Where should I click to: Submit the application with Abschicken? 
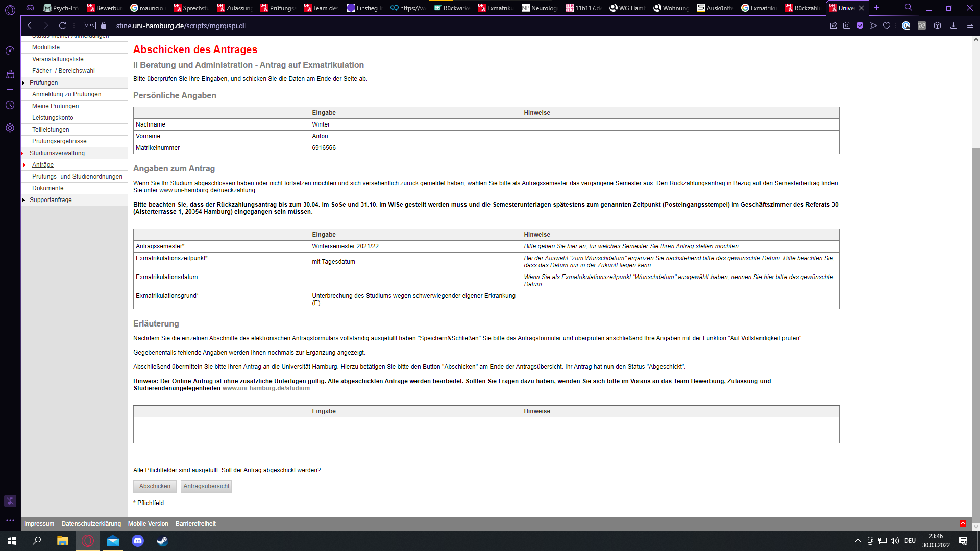tap(154, 486)
